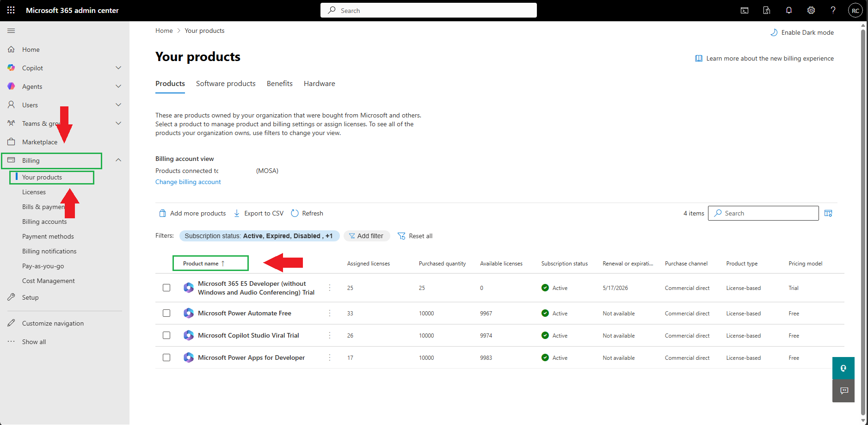Click the products list Search field
The width and height of the screenshot is (868, 425).
click(x=763, y=213)
